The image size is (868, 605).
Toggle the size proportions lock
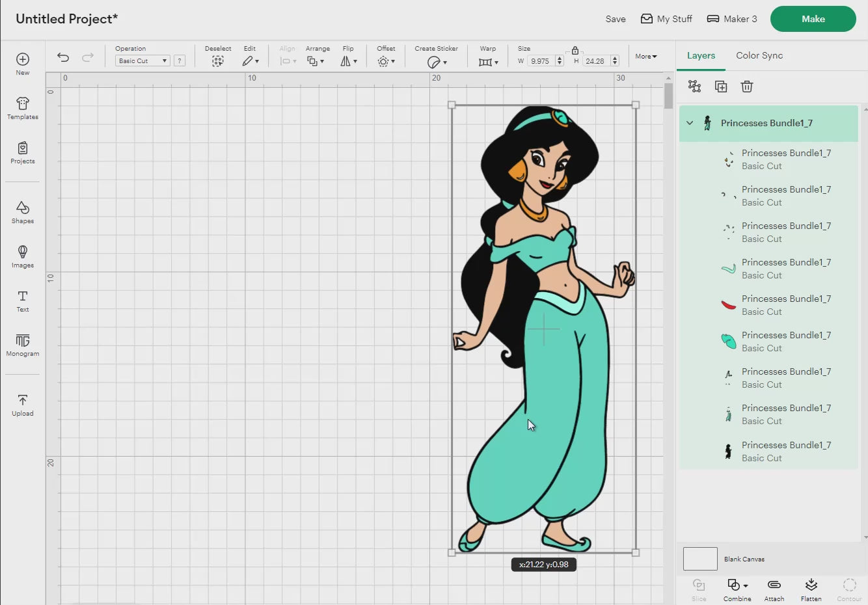click(575, 50)
